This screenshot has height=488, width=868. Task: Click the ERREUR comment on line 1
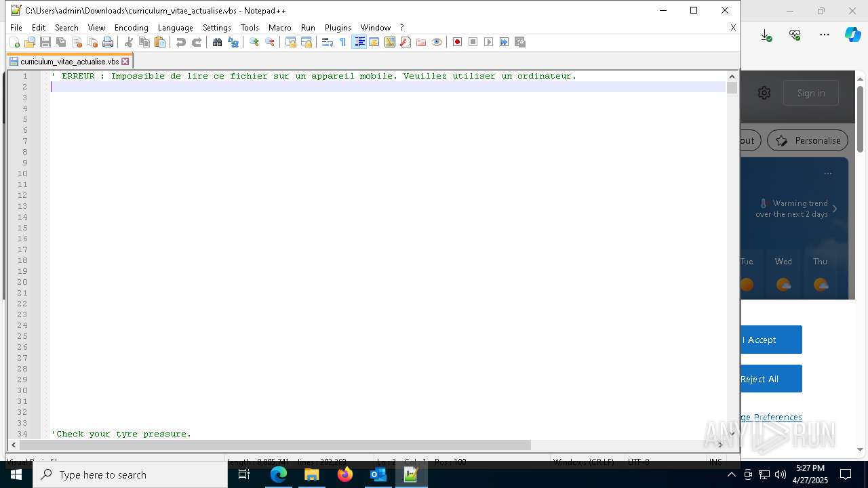pos(314,76)
